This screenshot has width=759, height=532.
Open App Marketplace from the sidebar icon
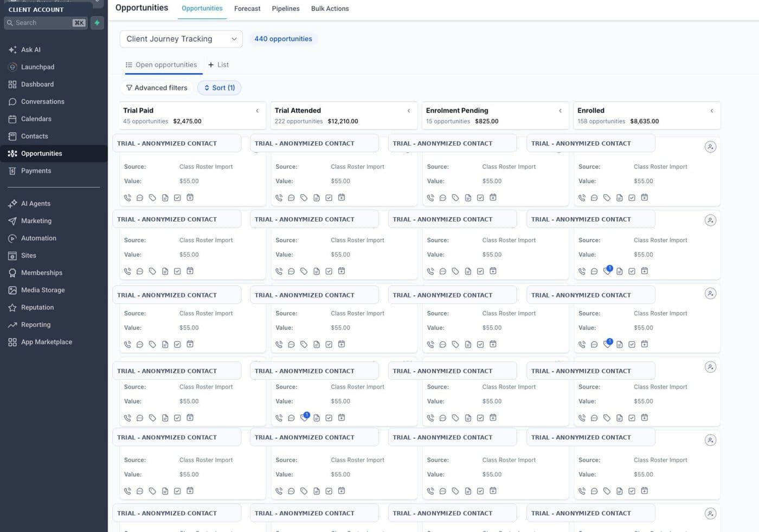[12, 342]
